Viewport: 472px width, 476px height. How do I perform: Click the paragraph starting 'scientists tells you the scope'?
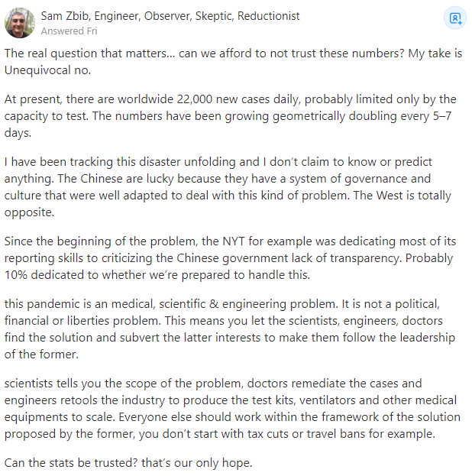point(229,407)
